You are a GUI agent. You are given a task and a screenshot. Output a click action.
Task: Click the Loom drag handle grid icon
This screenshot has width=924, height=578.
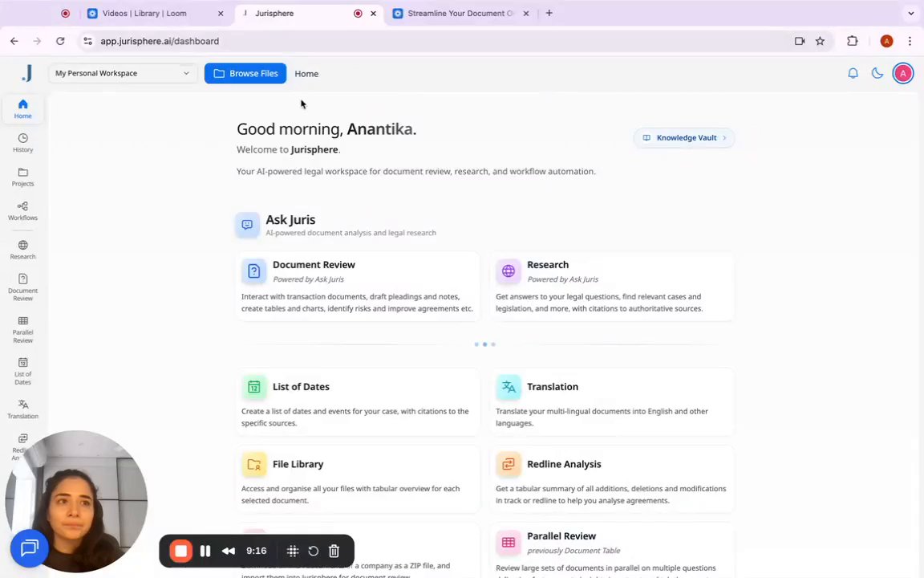pyautogui.click(x=292, y=551)
